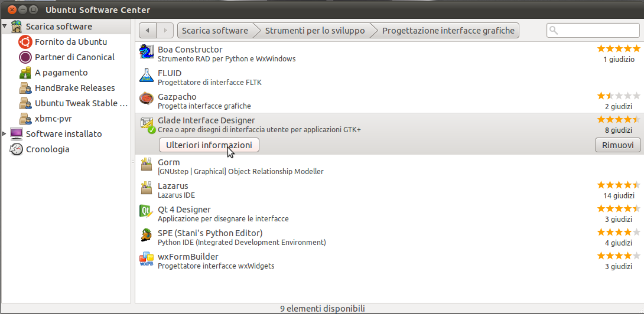Click the Cronologia clock icon
This screenshot has height=314, width=644.
point(16,149)
